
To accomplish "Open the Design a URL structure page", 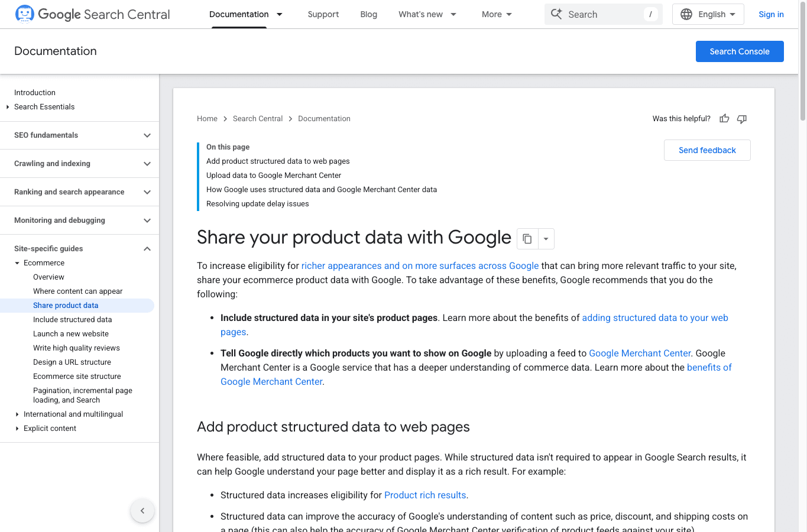I will (x=72, y=362).
